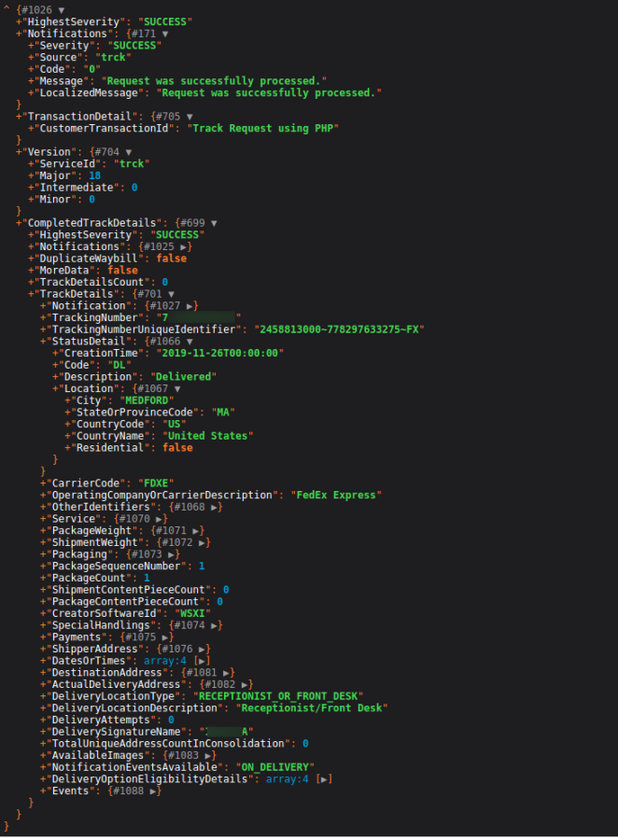Expand the Events #1088 node

[x=156, y=791]
